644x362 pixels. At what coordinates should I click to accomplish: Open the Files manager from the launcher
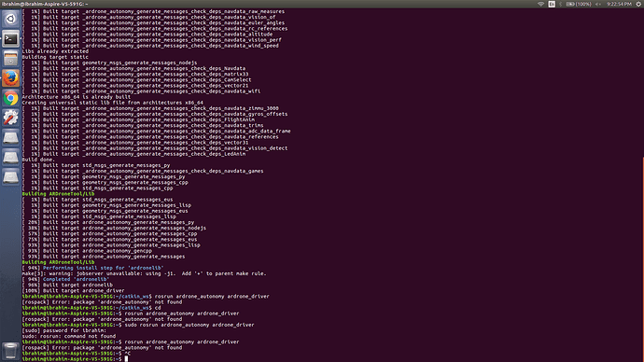click(10, 59)
